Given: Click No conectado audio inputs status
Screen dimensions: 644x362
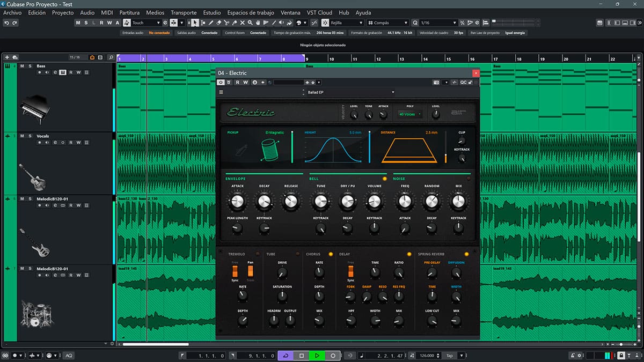Looking at the screenshot, I should pos(159,33).
